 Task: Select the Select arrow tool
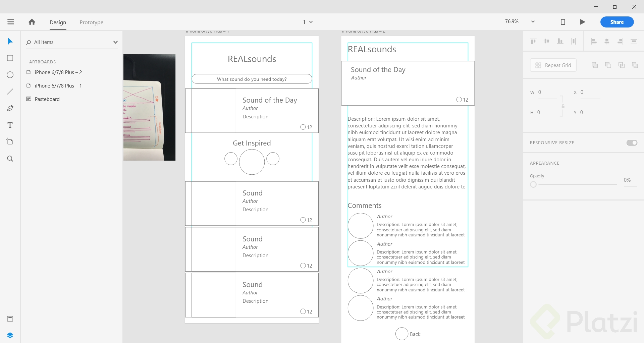(10, 41)
